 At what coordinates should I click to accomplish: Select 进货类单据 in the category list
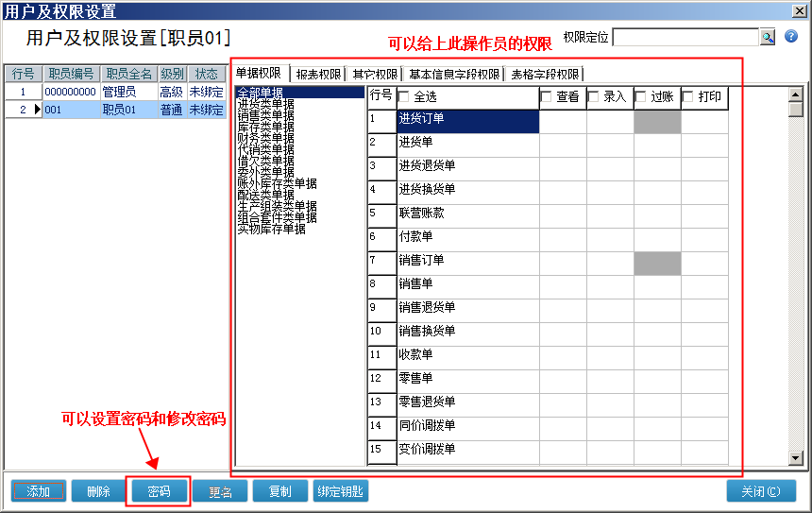click(265, 103)
